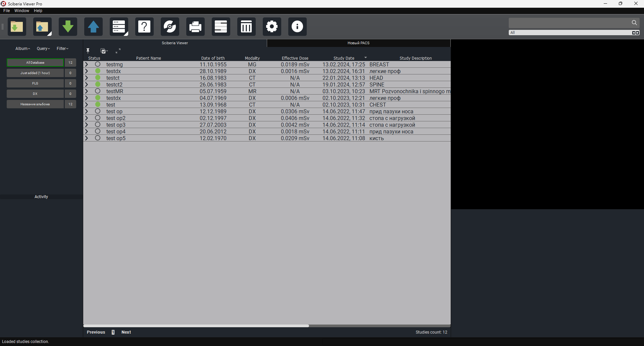Click the 0.0406 mSv dose value
This screenshot has height=346, width=644.
pyautogui.click(x=295, y=118)
